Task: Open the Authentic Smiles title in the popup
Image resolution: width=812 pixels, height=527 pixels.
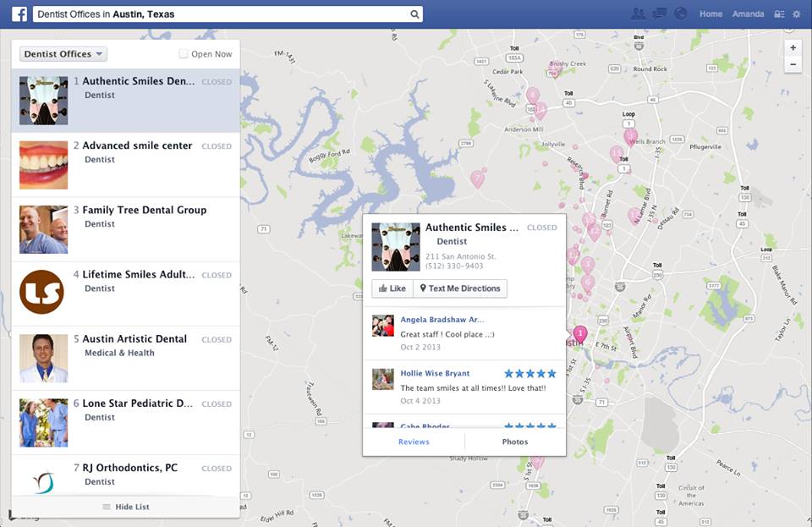Action: pos(472,228)
